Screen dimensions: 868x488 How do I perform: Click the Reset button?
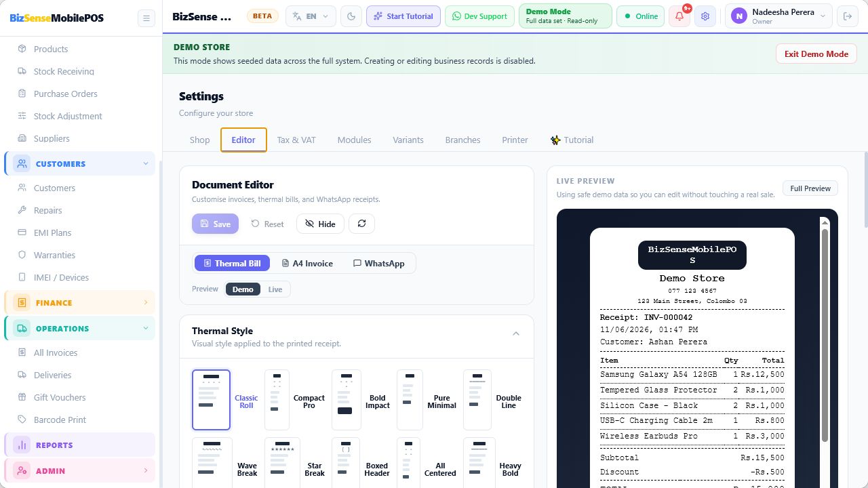(x=267, y=224)
